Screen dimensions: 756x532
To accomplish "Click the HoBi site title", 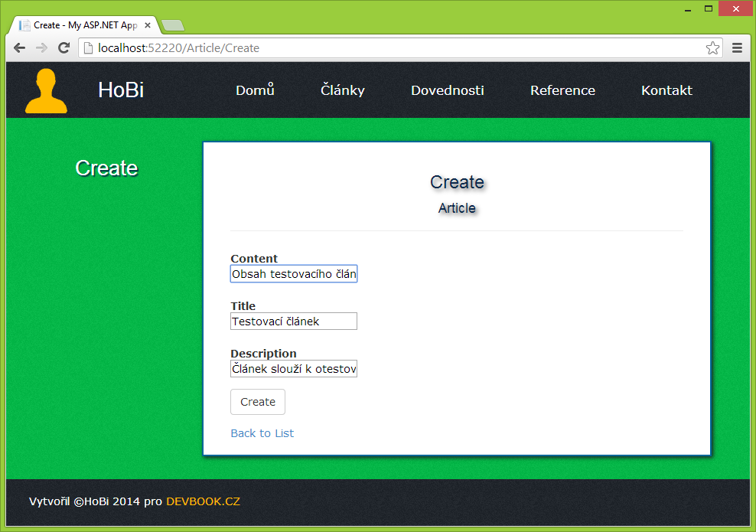I will pos(121,90).
